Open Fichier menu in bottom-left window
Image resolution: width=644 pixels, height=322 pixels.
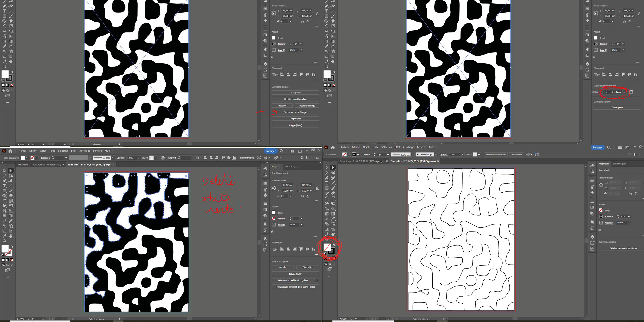[x=22, y=151]
